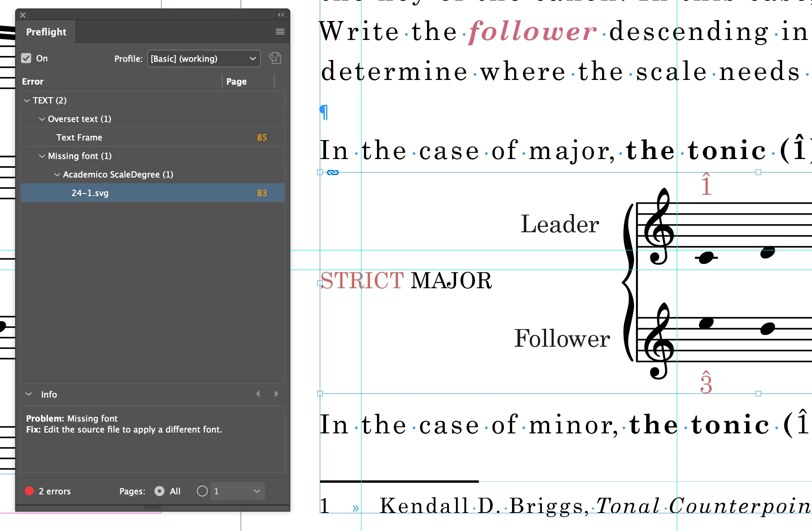812x531 pixels.
Task: Open the page range dropdown field
Action: click(x=237, y=491)
